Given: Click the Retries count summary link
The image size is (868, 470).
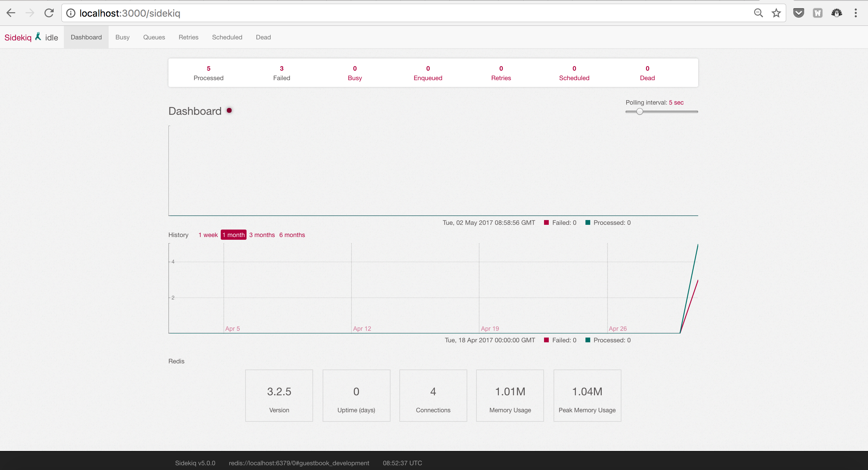Looking at the screenshot, I should tap(501, 73).
